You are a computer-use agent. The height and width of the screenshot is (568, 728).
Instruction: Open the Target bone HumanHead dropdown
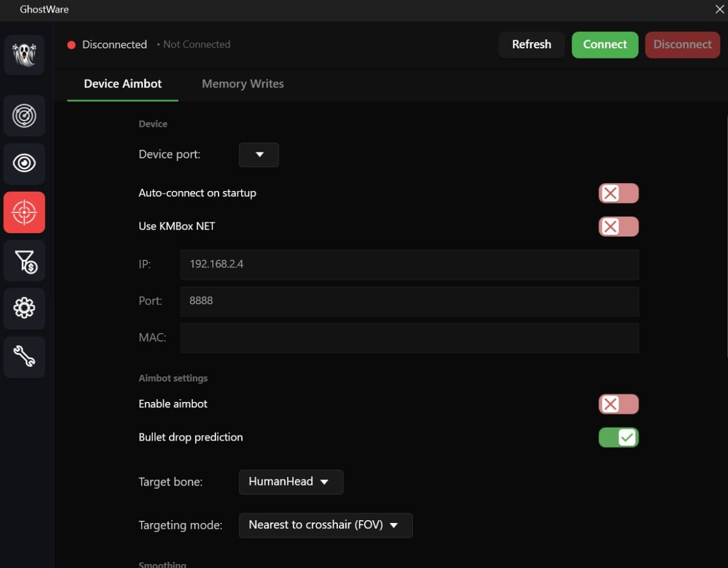point(291,482)
